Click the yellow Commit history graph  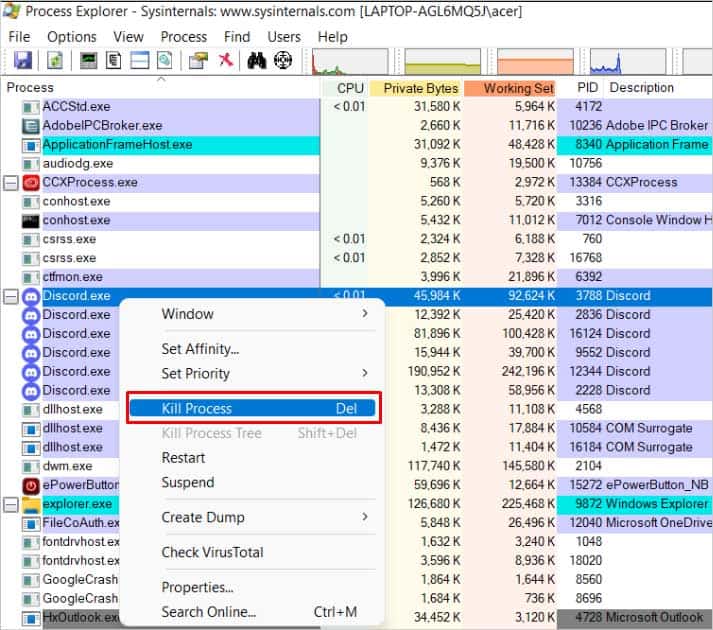pos(442,62)
